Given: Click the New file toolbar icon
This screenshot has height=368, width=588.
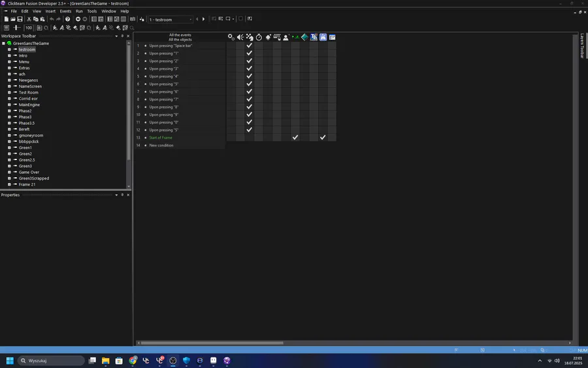Looking at the screenshot, I should click(x=7, y=19).
